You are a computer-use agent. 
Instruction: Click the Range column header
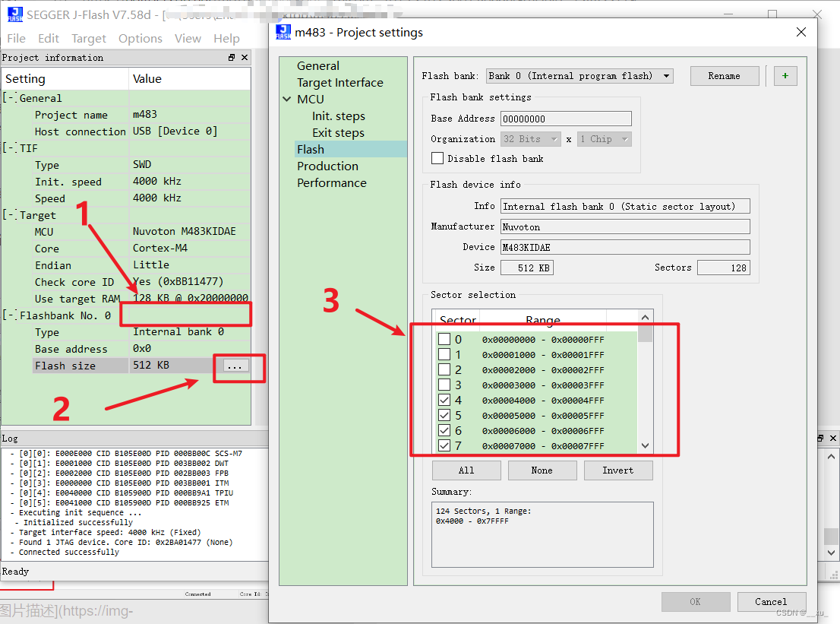pyautogui.click(x=543, y=320)
